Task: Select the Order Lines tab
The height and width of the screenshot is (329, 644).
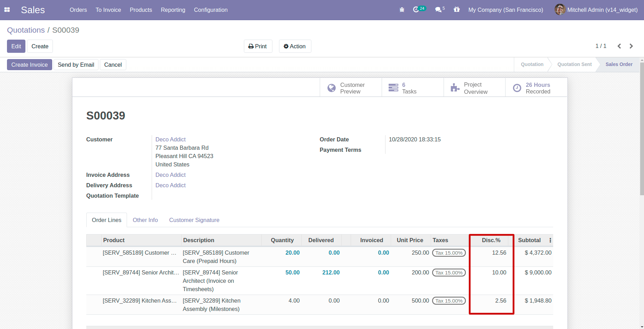Action: coord(106,220)
